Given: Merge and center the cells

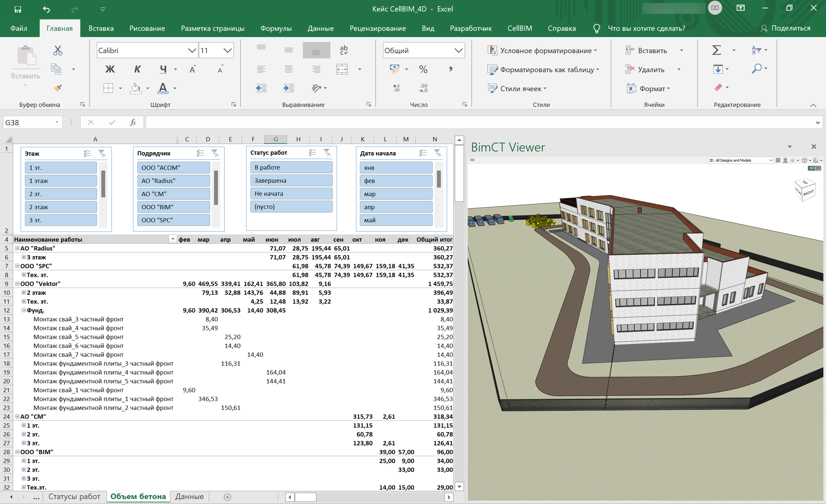Looking at the screenshot, I should click(x=342, y=69).
